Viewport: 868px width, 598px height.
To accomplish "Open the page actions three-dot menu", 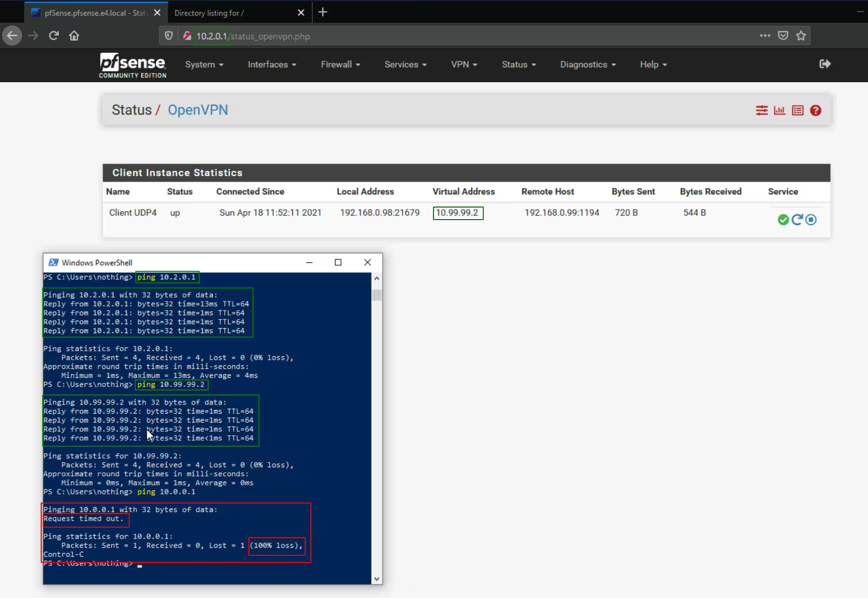I will point(765,36).
